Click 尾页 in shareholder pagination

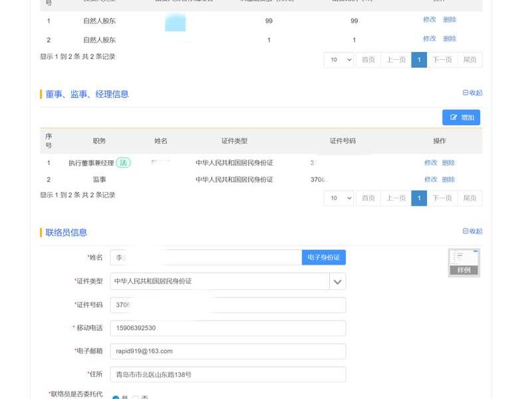click(470, 60)
